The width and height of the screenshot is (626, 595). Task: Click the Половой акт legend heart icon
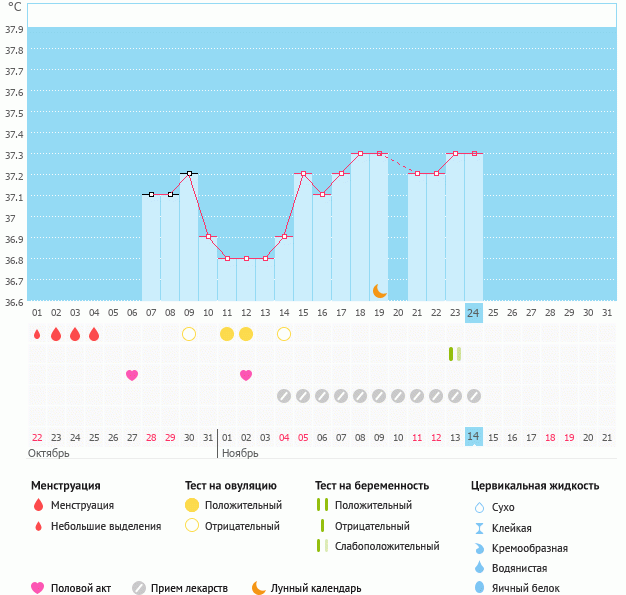(38, 588)
